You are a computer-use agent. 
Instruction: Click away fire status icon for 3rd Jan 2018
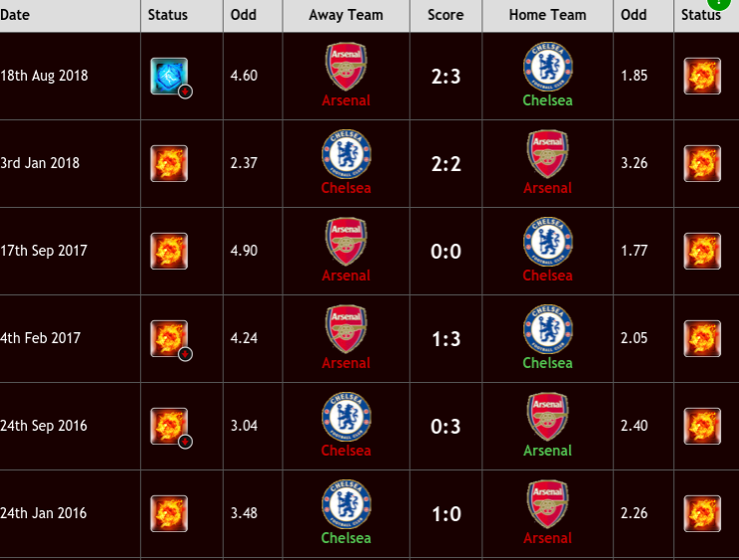(x=169, y=163)
